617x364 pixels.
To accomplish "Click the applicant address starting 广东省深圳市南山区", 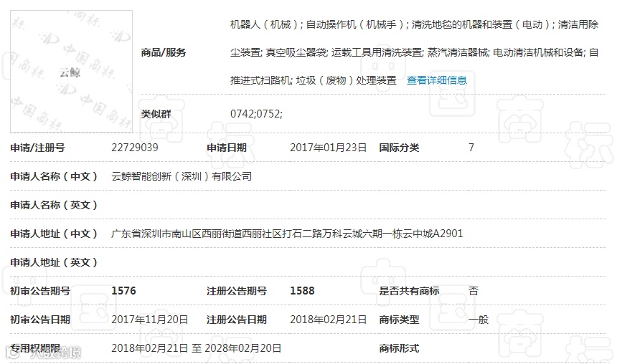I will tap(287, 234).
